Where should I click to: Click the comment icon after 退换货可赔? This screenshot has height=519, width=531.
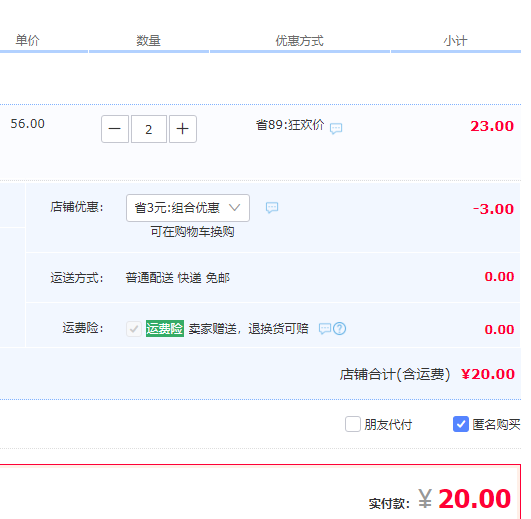click(x=325, y=328)
